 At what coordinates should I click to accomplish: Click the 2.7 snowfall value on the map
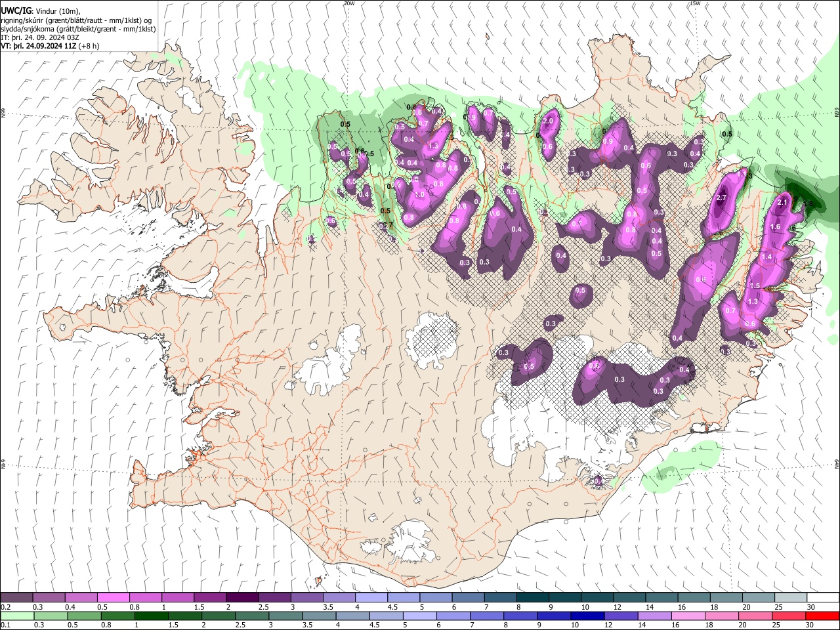pyautogui.click(x=722, y=198)
